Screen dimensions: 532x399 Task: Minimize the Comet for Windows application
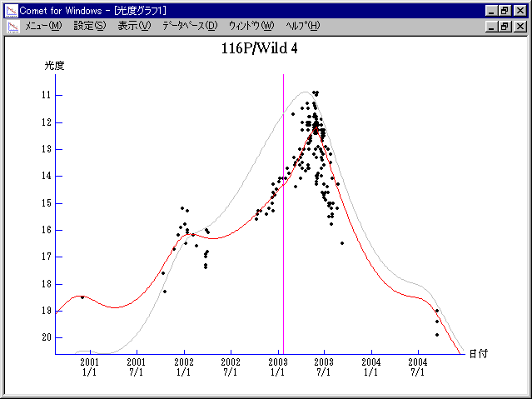point(491,10)
